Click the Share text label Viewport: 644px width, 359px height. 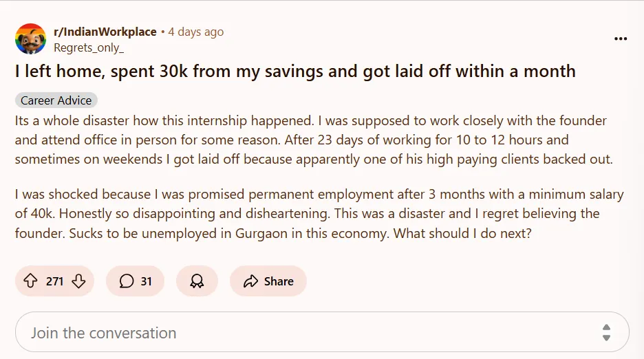click(x=279, y=281)
